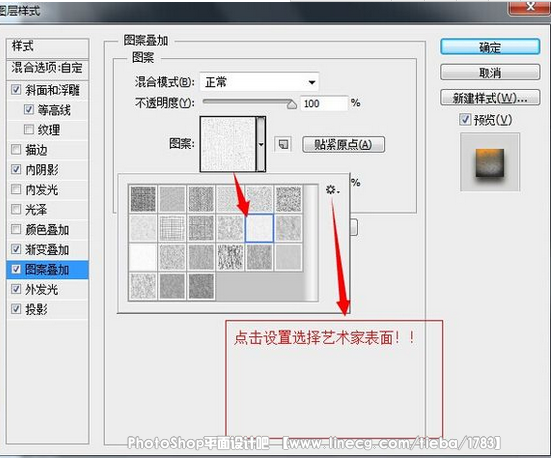The width and height of the screenshot is (551, 460).
Task: Open the 内阴影 settings page
Action: (42, 170)
